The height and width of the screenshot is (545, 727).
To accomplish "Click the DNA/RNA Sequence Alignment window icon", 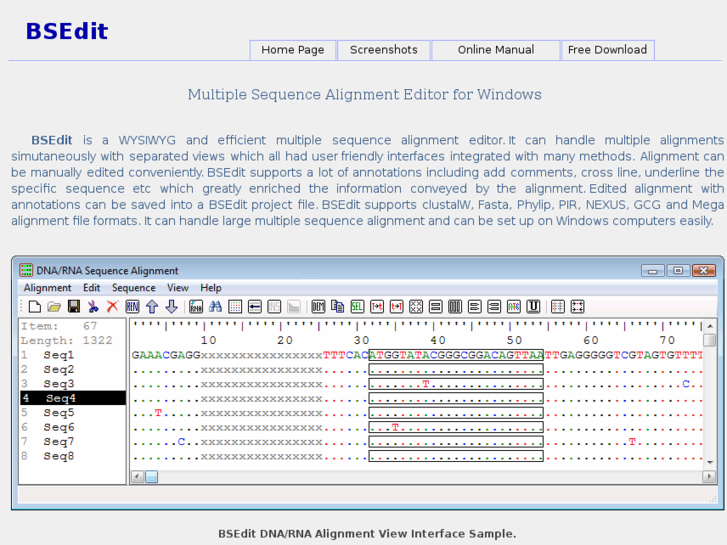I will tap(26, 270).
